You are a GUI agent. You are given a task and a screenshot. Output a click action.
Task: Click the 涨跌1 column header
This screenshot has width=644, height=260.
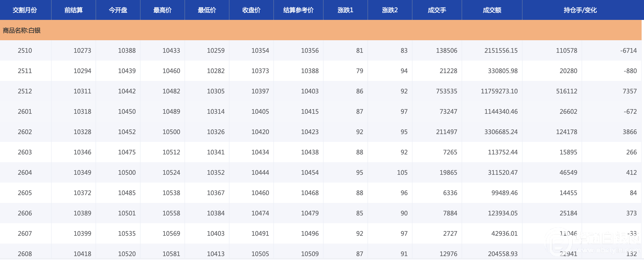tap(345, 10)
